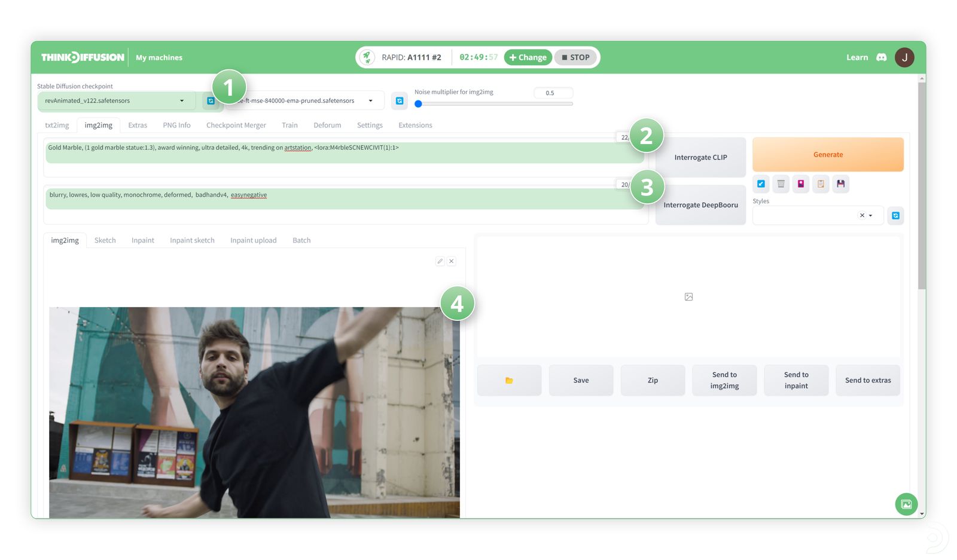Refresh the VAE model list
This screenshot has width=957, height=560.
pos(400,101)
